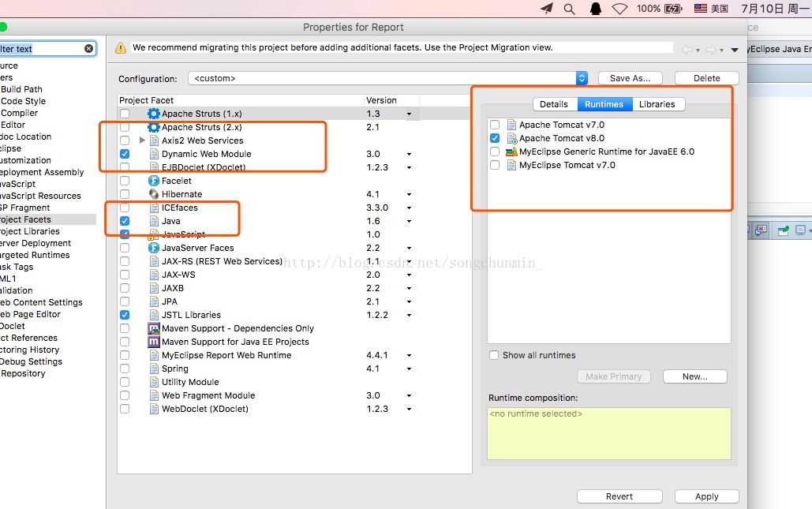Screen dimensions: 812x509
Task: Click the Apache Struts (1.x) gear icon
Action: click(x=153, y=114)
